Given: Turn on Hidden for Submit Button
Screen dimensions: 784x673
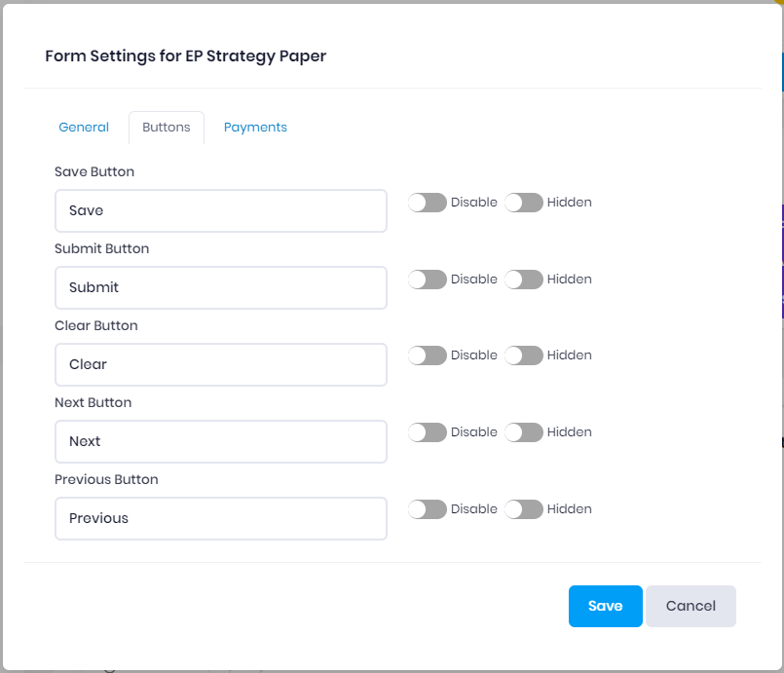Looking at the screenshot, I should pos(524,280).
